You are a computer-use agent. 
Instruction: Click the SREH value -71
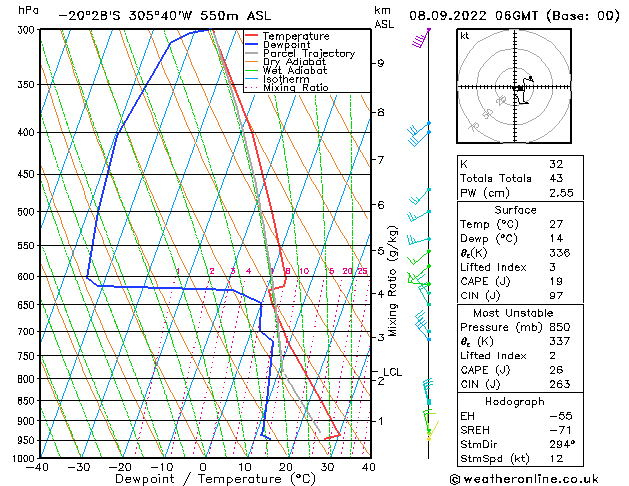point(560,430)
